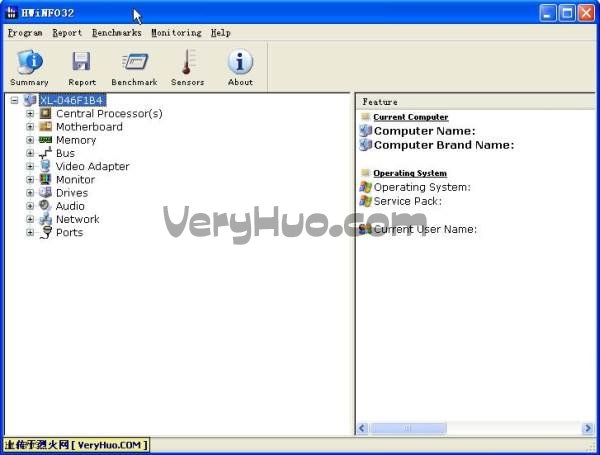
Task: Click the Memory module icon
Action: pos(46,140)
